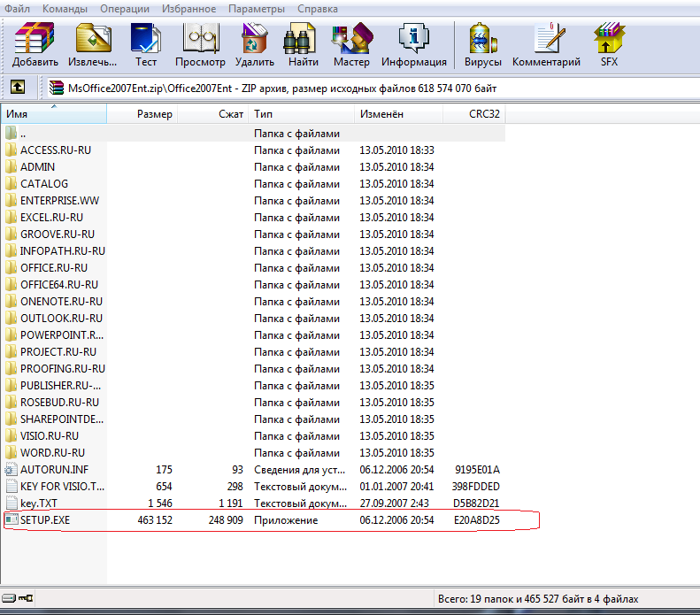Open the Найти (Find) binoculars tool
Image resolution: width=700 pixels, height=615 pixels.
click(x=299, y=39)
